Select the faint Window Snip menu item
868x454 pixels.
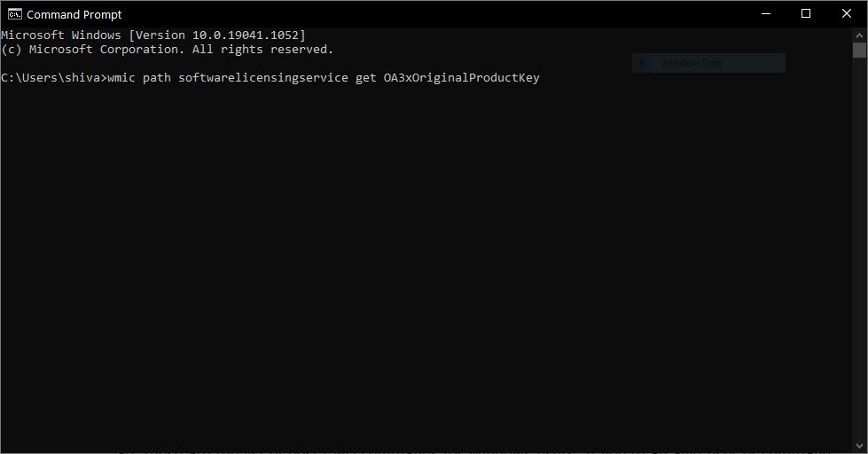(x=708, y=63)
